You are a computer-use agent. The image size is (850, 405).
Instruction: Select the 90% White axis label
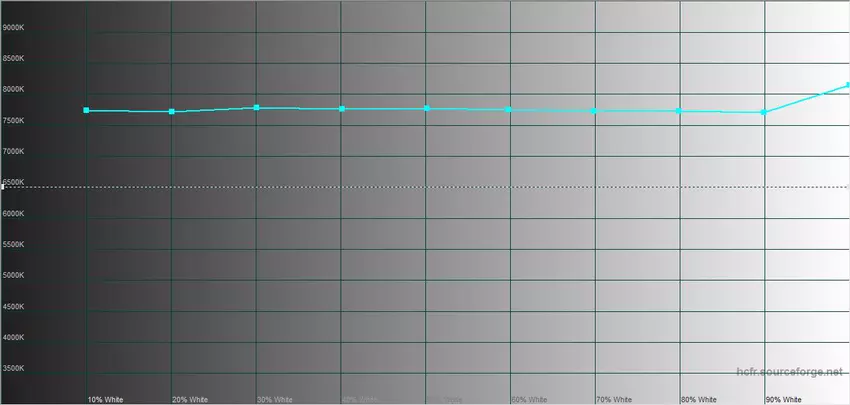point(783,399)
